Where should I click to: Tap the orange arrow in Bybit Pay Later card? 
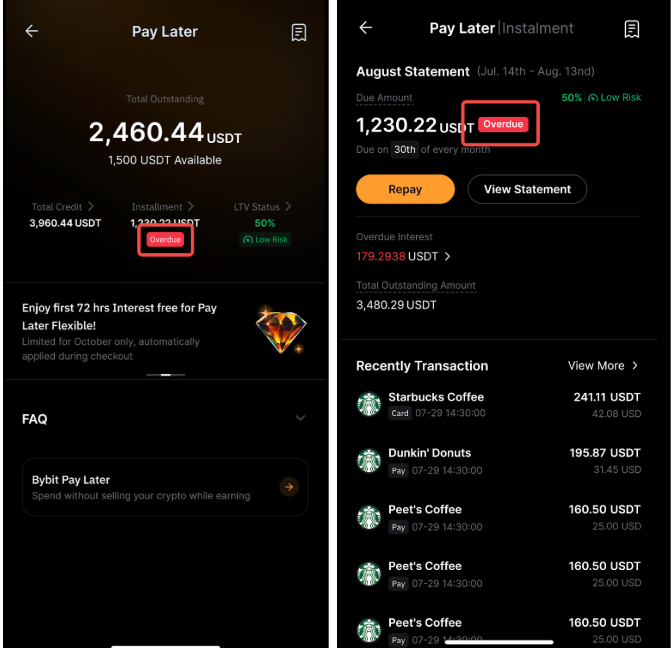[289, 487]
